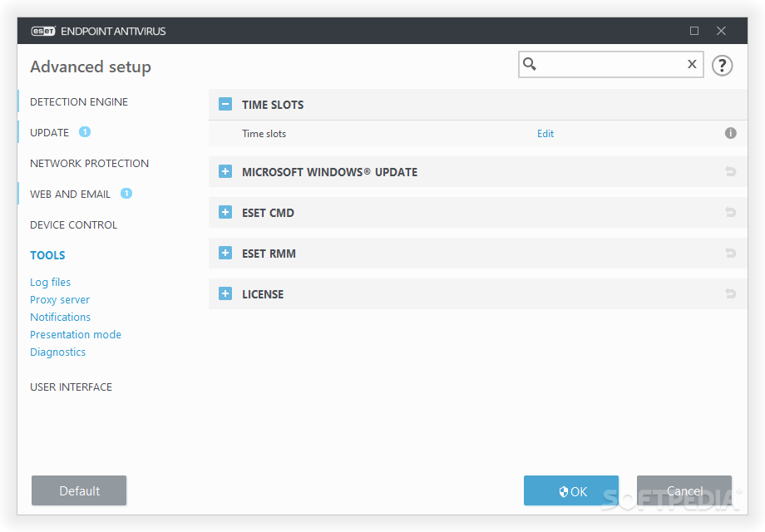The image size is (765, 532).
Task: Revert ESET RMM section to default
Action: point(730,253)
